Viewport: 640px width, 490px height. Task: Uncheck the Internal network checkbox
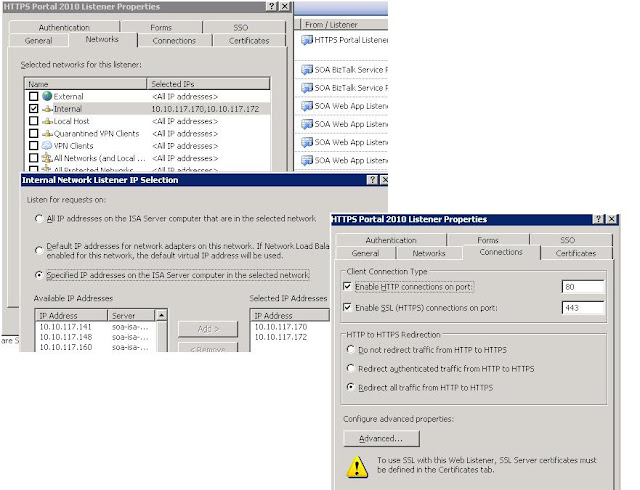tap(34, 109)
